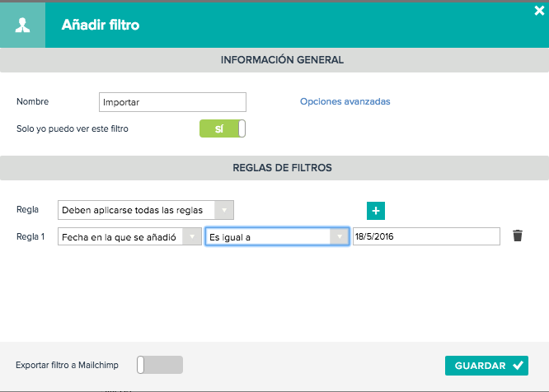Click the 'Nombre' label

pyautogui.click(x=33, y=101)
